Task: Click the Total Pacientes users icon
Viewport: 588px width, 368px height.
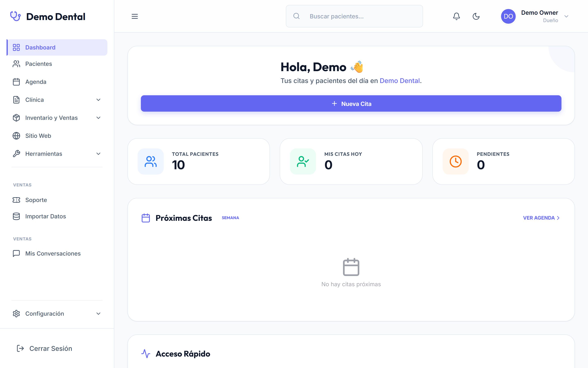Action: coord(151,162)
